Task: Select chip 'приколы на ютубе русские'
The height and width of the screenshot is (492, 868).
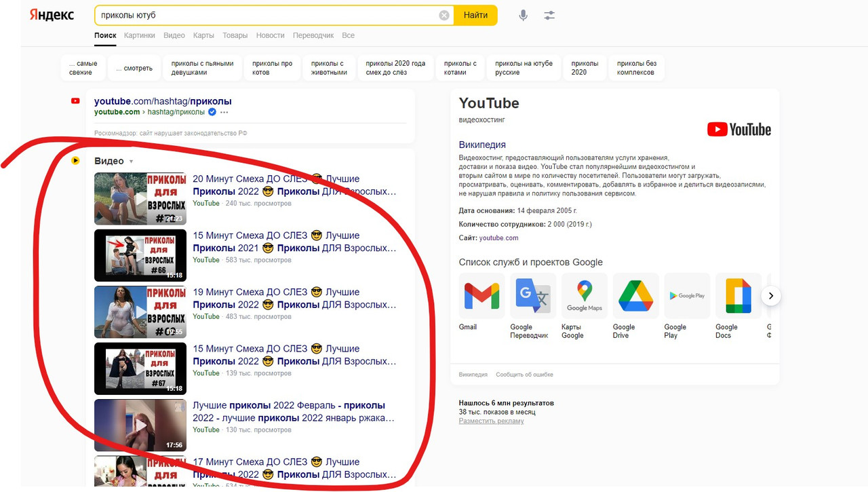Action: click(x=524, y=68)
